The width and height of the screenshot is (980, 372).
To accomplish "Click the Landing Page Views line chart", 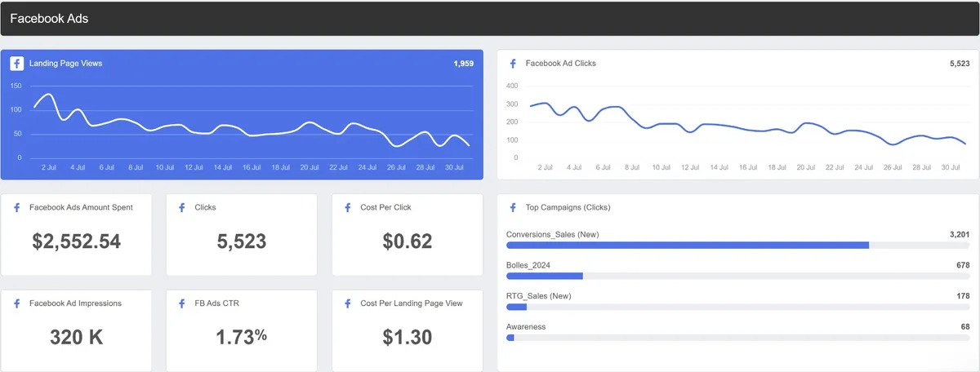I will point(252,122).
